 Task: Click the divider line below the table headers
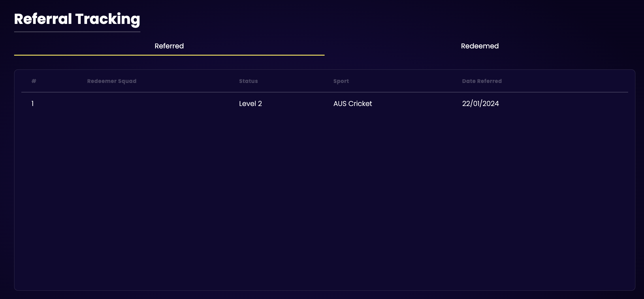point(325,92)
